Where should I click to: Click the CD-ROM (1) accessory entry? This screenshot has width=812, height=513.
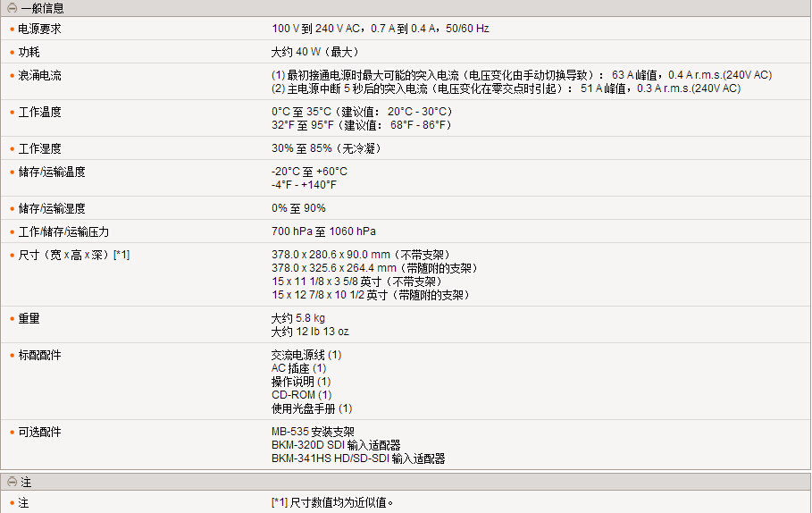[x=301, y=395]
